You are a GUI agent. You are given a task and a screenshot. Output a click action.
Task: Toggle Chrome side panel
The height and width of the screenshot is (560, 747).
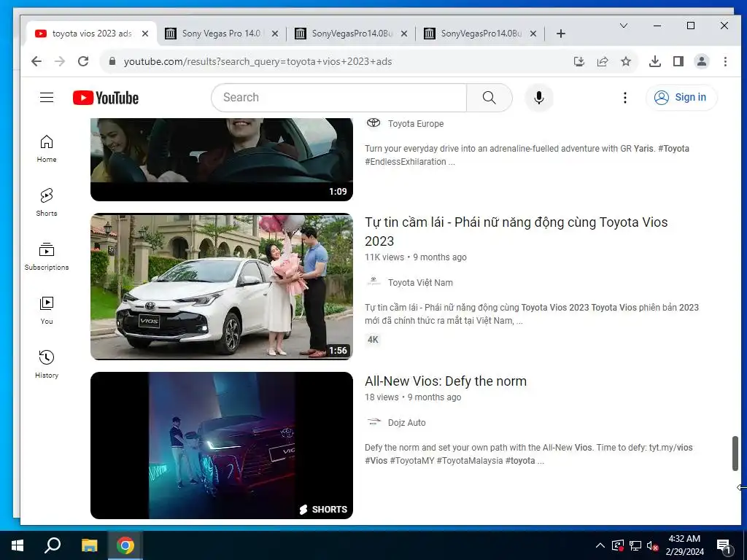click(678, 61)
